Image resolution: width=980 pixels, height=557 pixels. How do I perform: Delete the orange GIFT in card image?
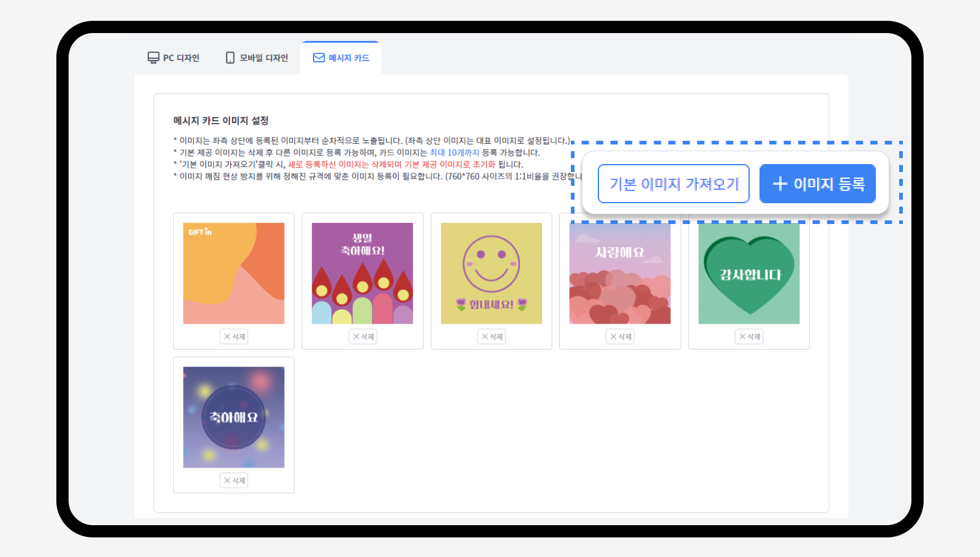[x=234, y=337]
